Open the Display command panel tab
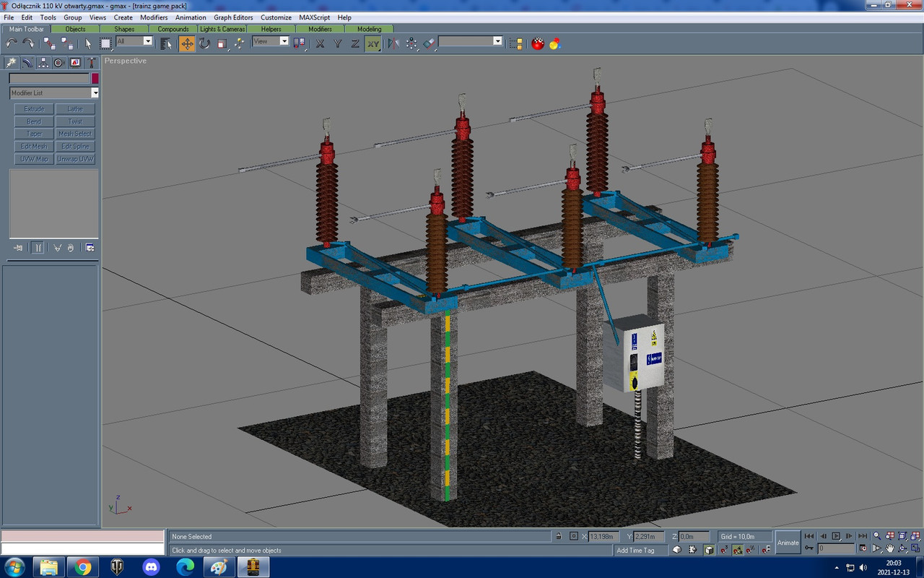 tap(75, 63)
